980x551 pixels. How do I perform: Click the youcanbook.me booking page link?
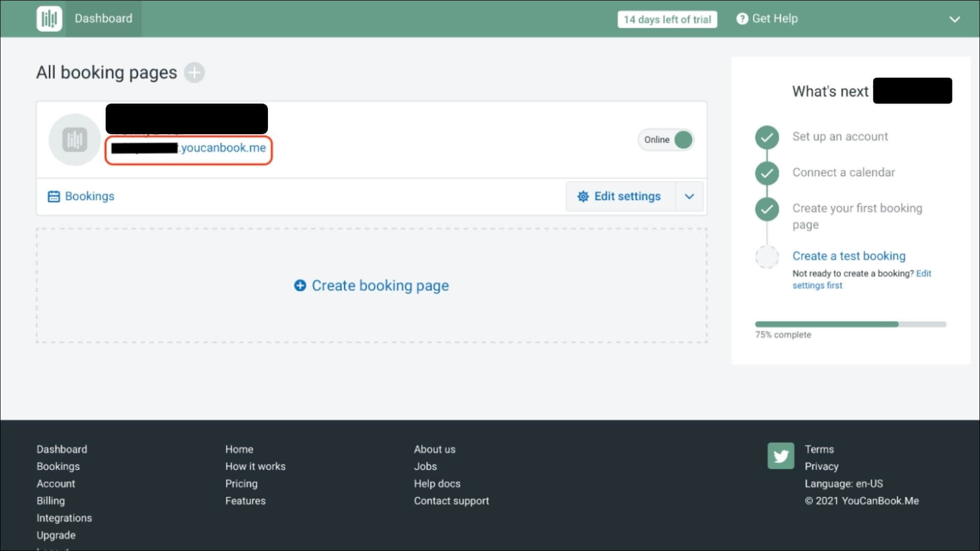223,148
